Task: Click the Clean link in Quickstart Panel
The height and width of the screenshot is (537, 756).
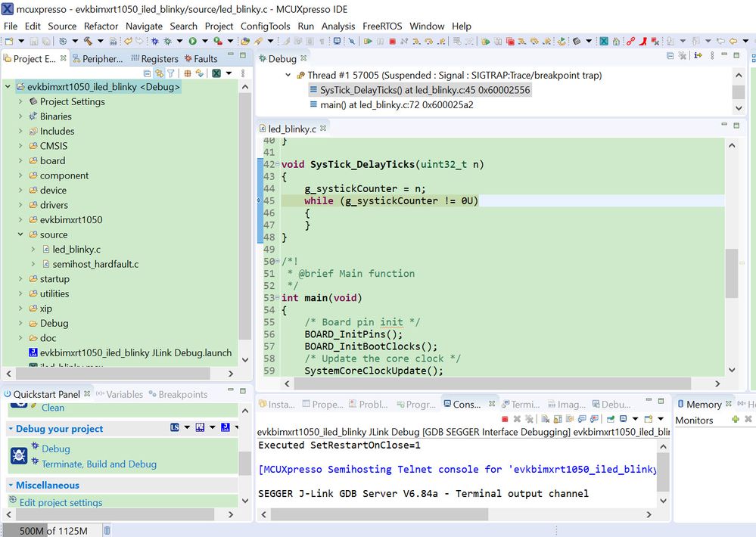Action: click(x=52, y=408)
